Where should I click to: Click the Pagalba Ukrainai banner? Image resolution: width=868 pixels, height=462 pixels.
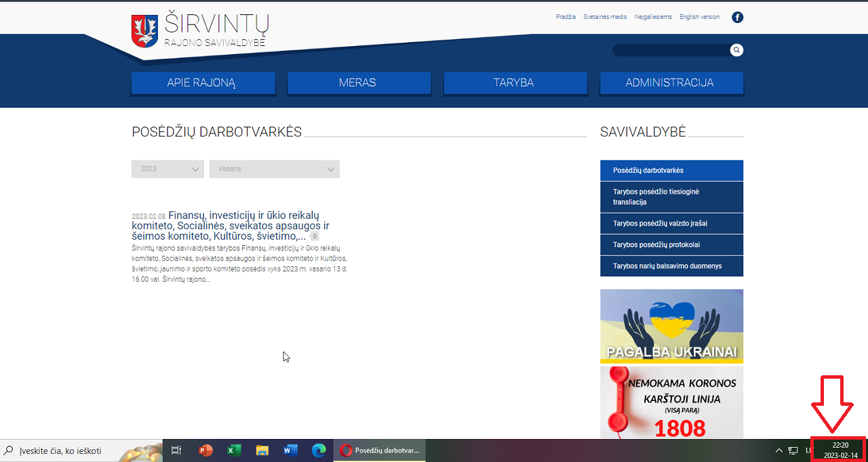pyautogui.click(x=671, y=327)
